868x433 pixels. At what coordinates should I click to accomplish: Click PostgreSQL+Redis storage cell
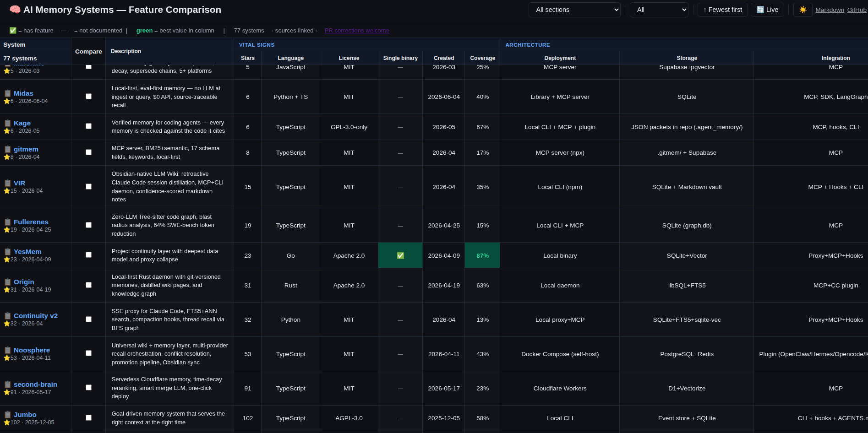[x=687, y=354]
